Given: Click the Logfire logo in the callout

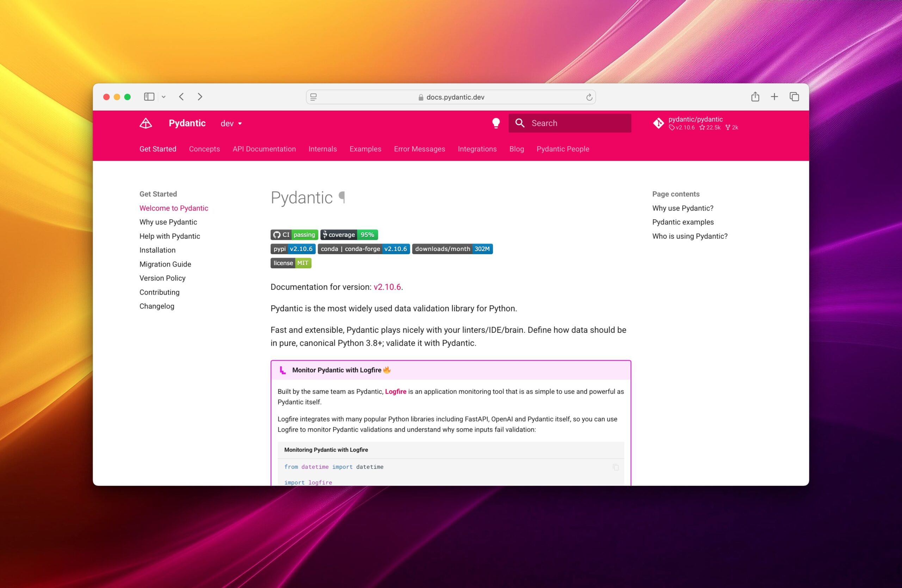Looking at the screenshot, I should pyautogui.click(x=283, y=370).
